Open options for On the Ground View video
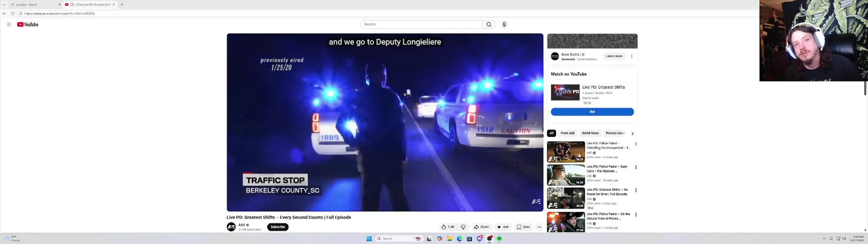The width and height of the screenshot is (868, 244). (636, 215)
